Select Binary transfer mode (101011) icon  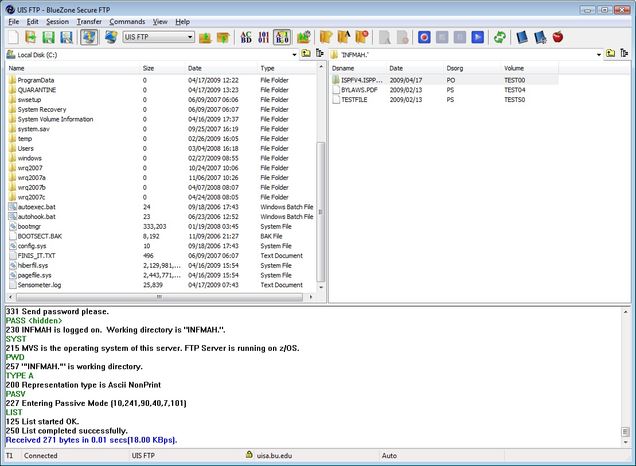pos(264,37)
